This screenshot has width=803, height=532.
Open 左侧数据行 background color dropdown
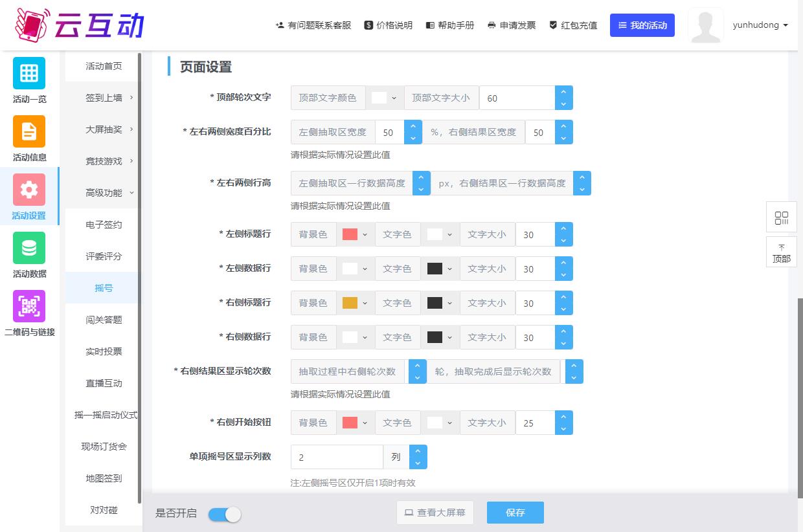(355, 269)
